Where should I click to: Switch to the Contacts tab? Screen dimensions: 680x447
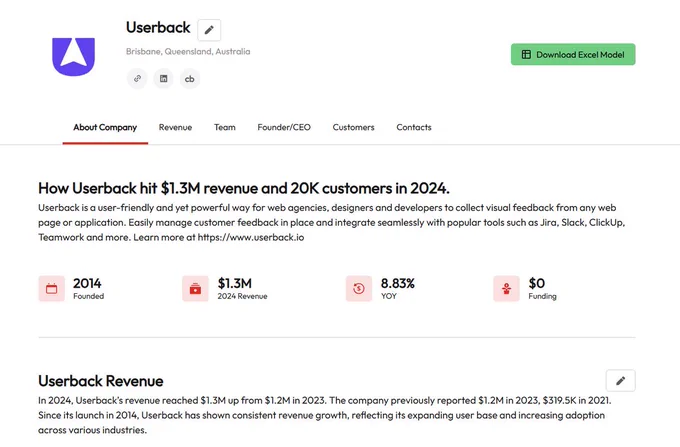pos(414,127)
